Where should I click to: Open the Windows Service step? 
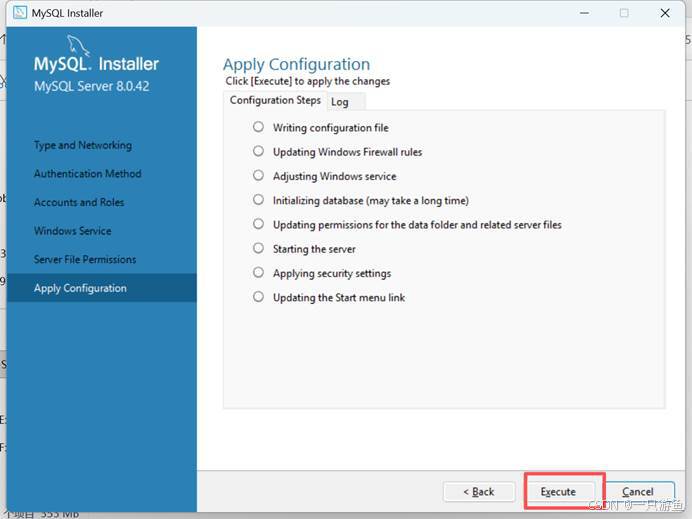point(72,231)
